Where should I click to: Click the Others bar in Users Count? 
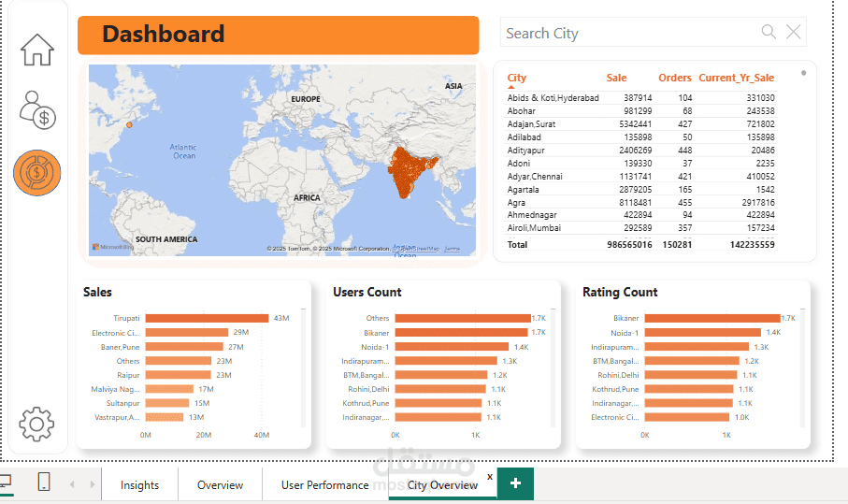click(463, 318)
